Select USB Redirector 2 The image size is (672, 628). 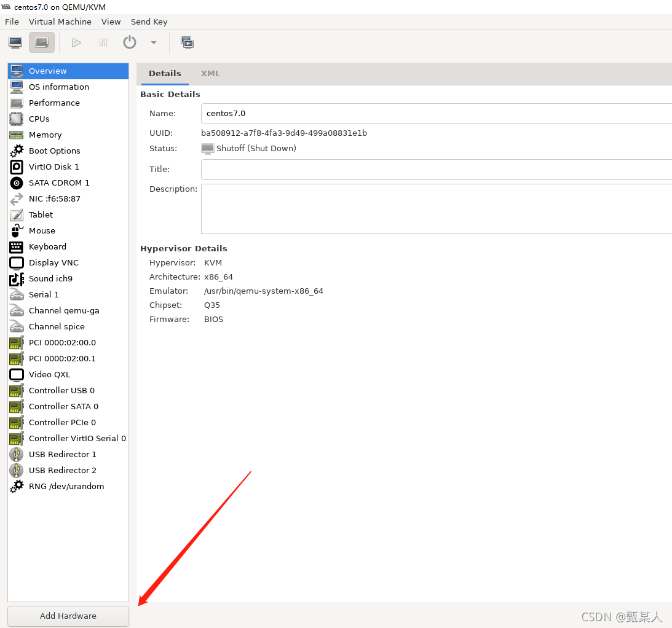pos(68,471)
